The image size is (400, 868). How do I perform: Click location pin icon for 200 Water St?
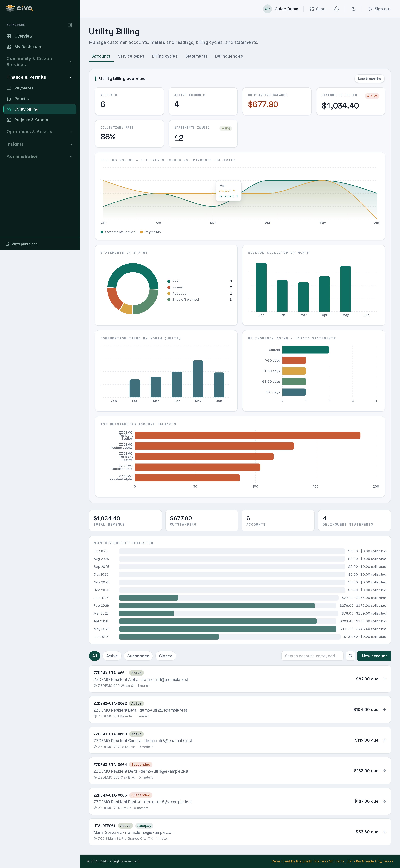(95, 686)
